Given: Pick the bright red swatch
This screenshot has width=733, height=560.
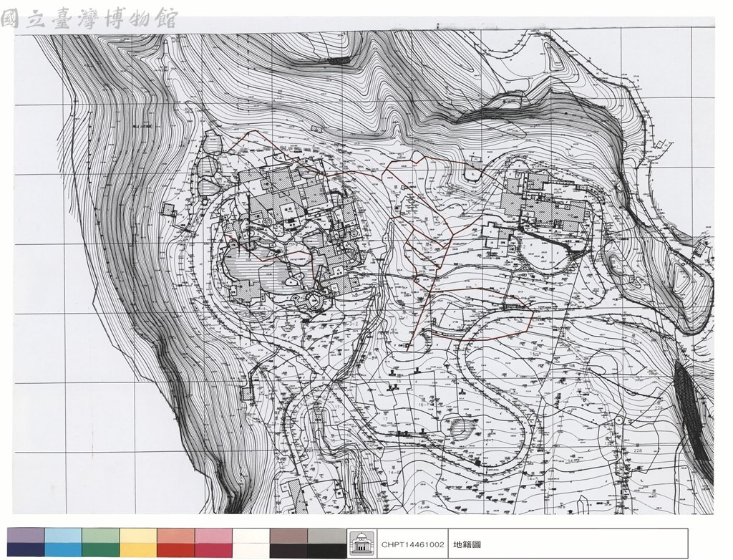Looking at the screenshot, I should [x=176, y=550].
